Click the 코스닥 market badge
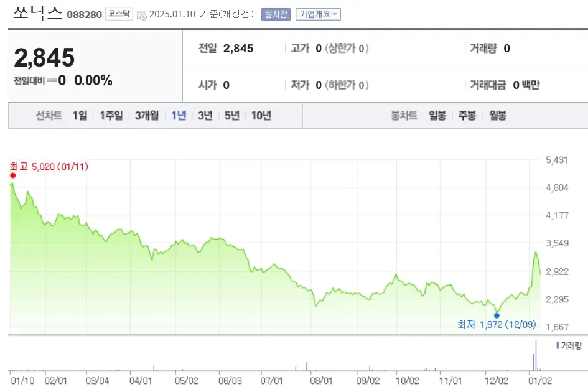 click(x=118, y=13)
